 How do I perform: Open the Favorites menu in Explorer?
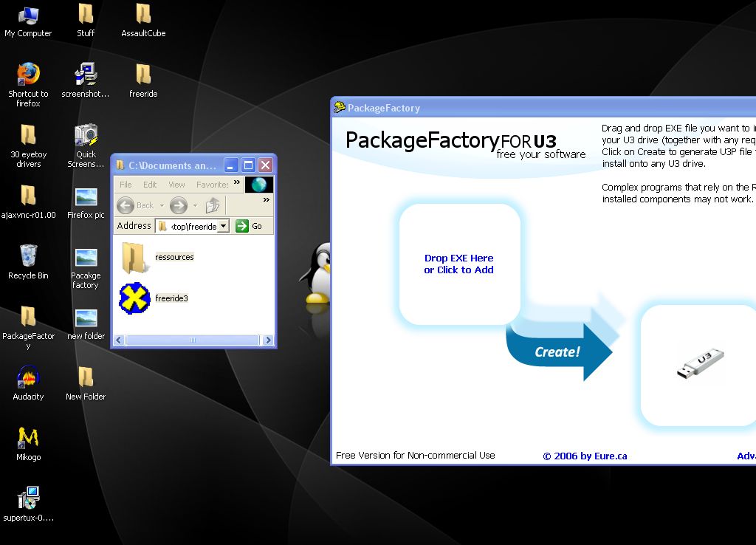point(212,185)
